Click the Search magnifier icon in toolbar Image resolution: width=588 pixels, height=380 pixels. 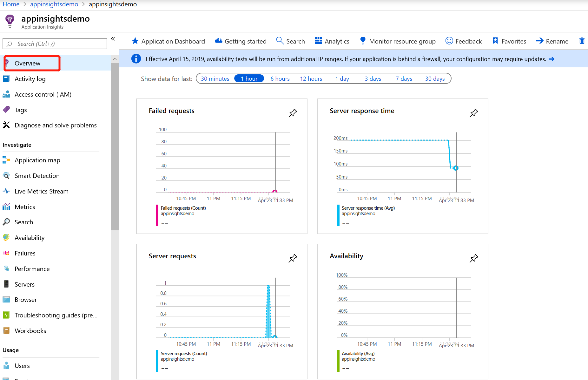coord(280,41)
